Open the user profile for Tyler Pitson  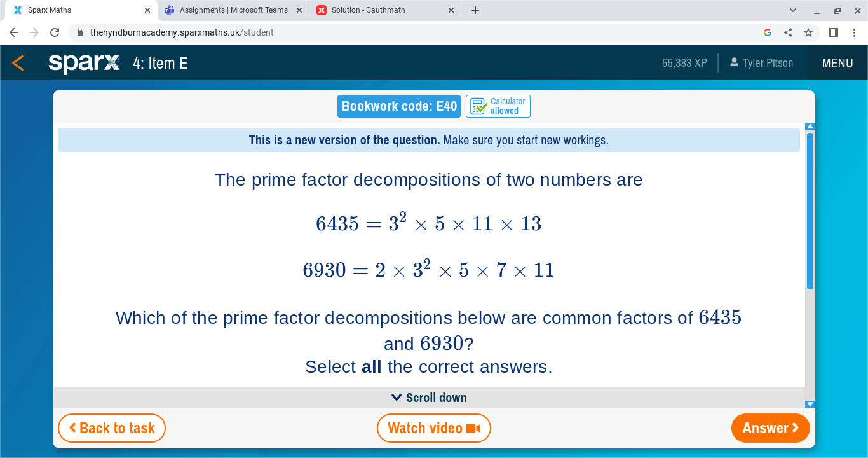pos(761,62)
